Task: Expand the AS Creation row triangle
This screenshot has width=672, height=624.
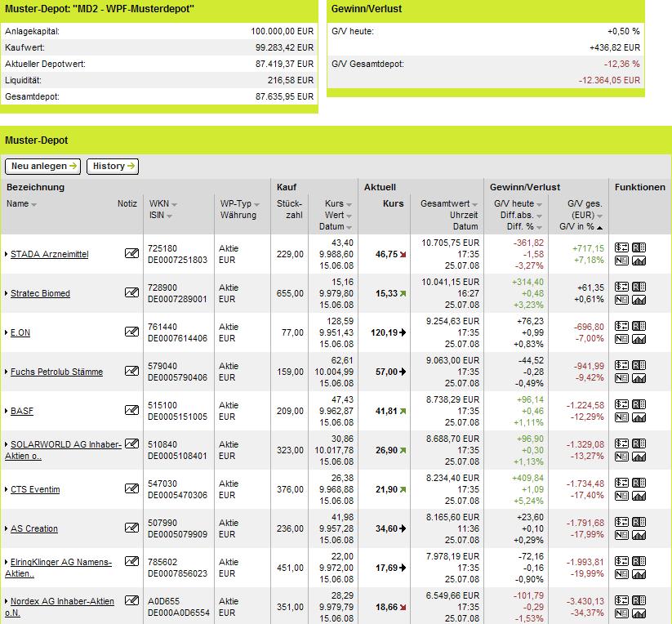Action: tap(7, 528)
